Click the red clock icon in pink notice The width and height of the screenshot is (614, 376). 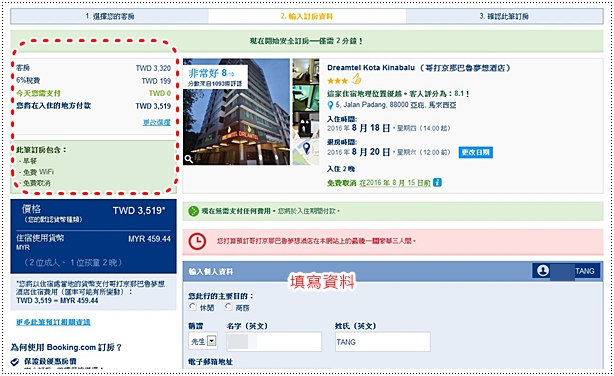pos(197,242)
